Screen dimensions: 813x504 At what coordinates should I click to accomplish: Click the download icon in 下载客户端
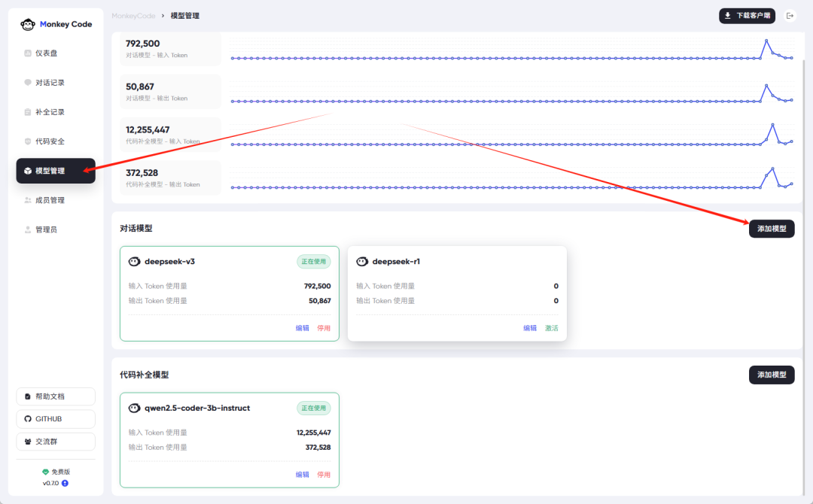(x=728, y=16)
